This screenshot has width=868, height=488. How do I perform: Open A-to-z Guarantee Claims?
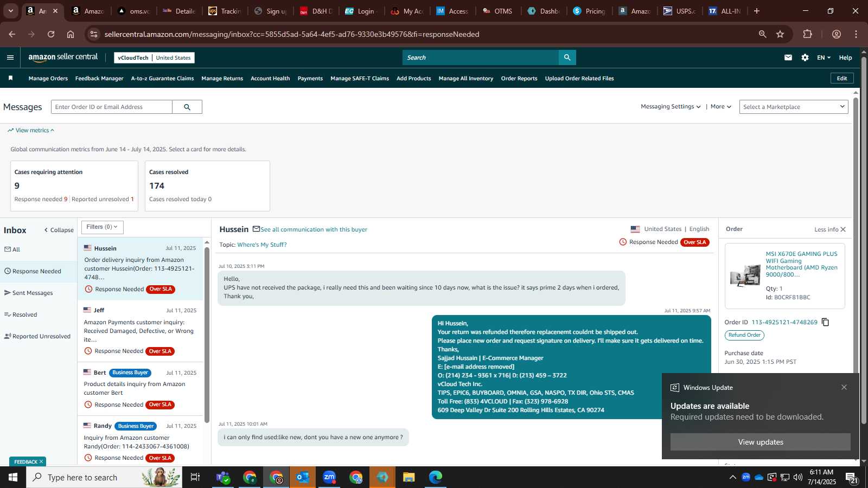click(x=162, y=79)
